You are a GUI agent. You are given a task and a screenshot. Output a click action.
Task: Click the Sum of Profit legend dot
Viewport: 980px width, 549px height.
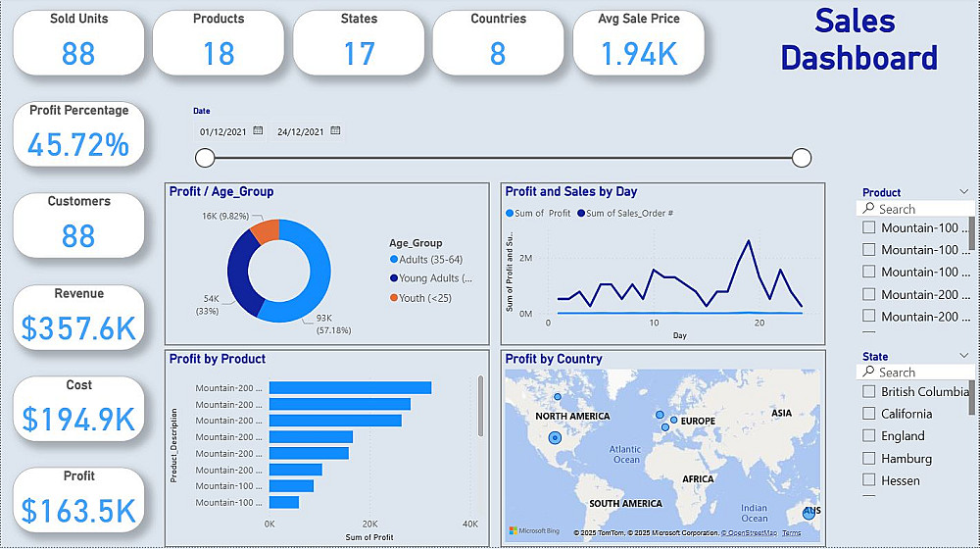tap(510, 213)
